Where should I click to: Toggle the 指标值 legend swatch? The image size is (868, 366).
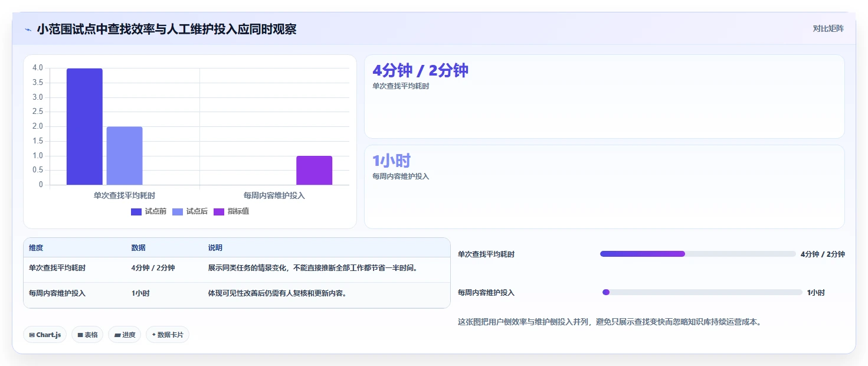tap(219, 211)
